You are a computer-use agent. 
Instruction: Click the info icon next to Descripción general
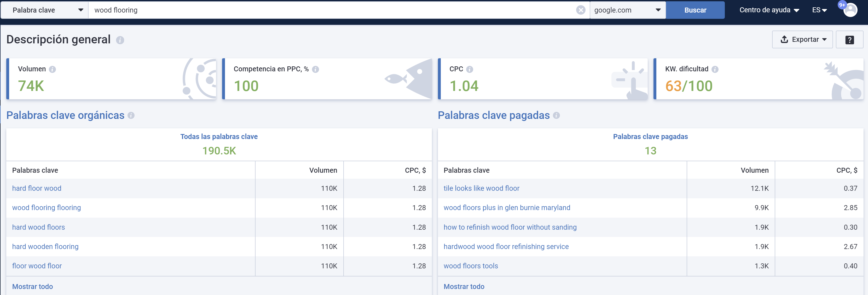tap(120, 40)
